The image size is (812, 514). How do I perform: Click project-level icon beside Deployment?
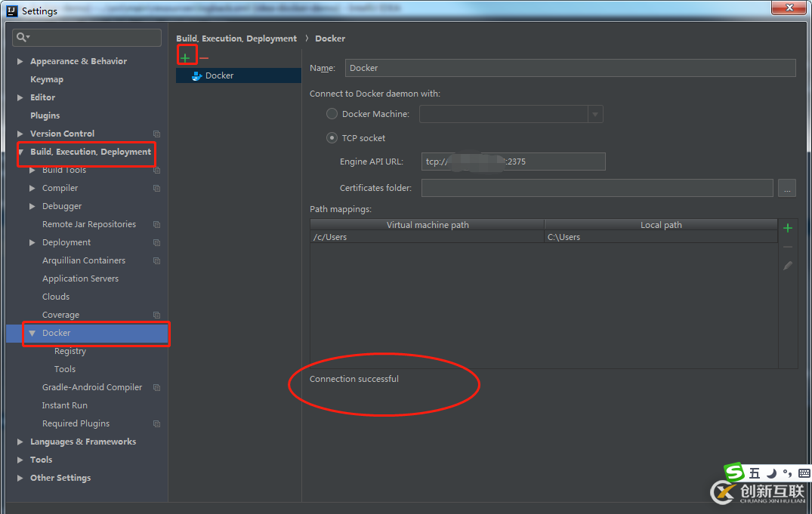(x=156, y=242)
